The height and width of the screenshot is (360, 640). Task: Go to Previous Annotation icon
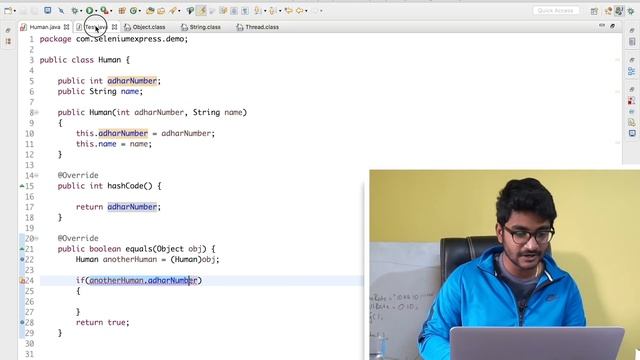pyautogui.click(x=273, y=11)
